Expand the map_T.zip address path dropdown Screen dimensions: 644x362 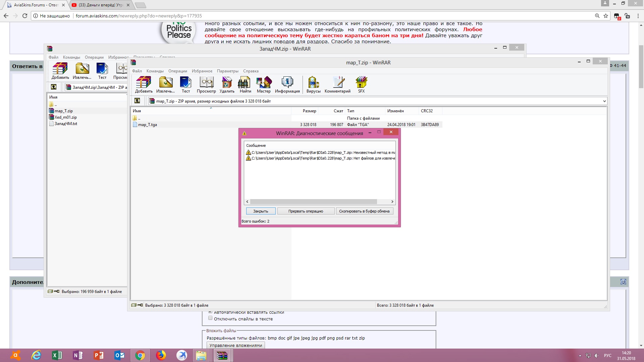604,101
